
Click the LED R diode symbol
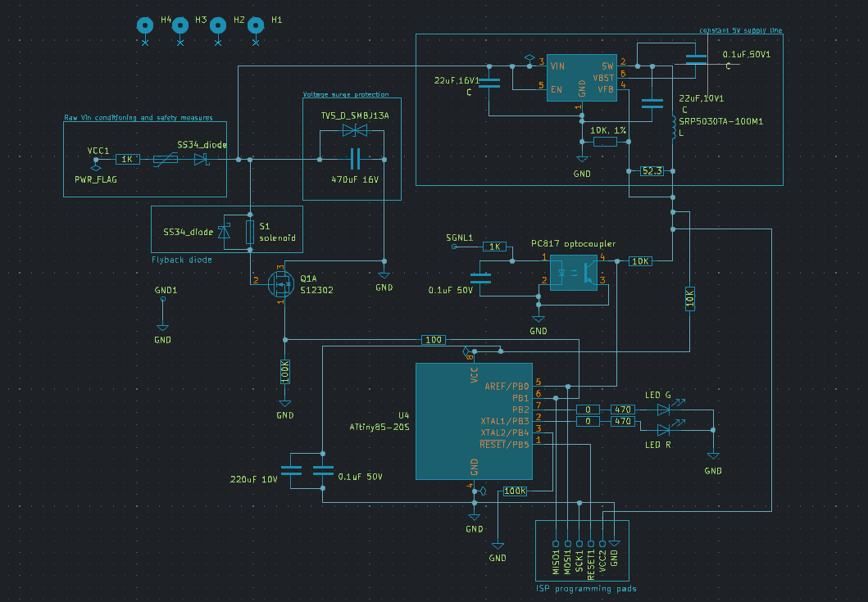664,430
